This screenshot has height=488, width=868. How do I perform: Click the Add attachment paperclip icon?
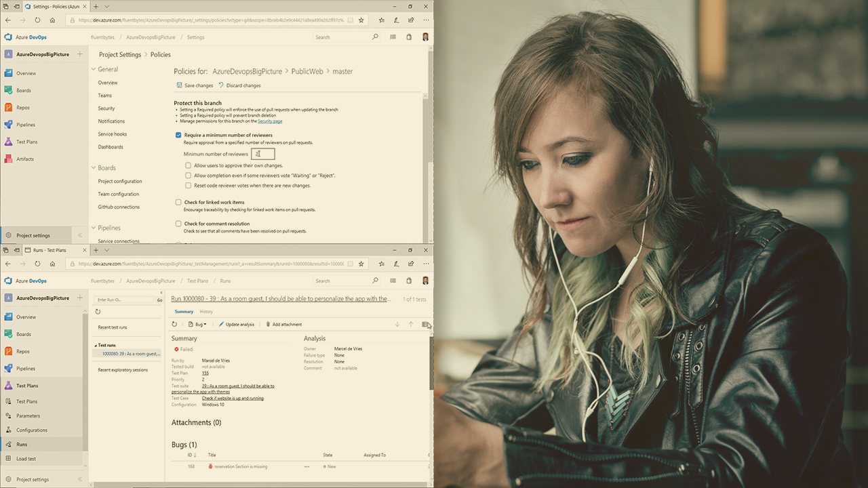(268, 324)
